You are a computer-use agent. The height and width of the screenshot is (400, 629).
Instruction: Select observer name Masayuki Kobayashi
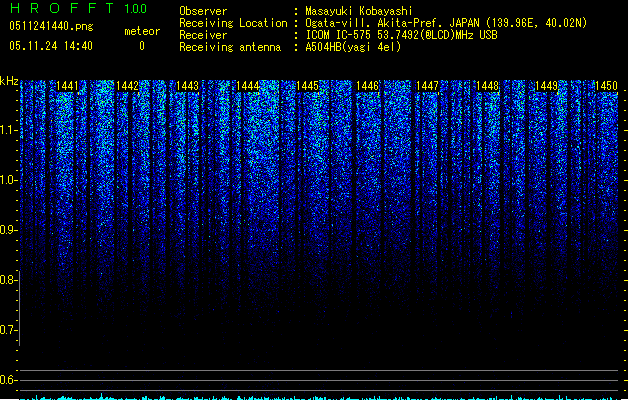[359, 11]
